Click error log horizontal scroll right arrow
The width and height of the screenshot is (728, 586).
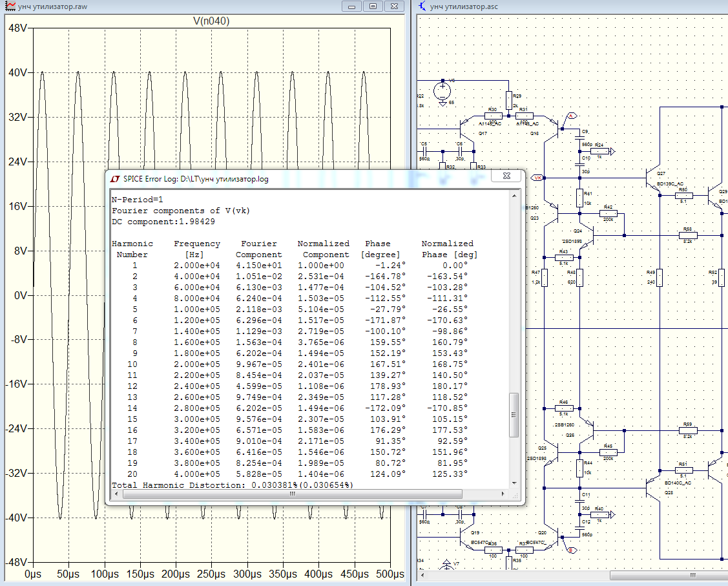(x=504, y=494)
